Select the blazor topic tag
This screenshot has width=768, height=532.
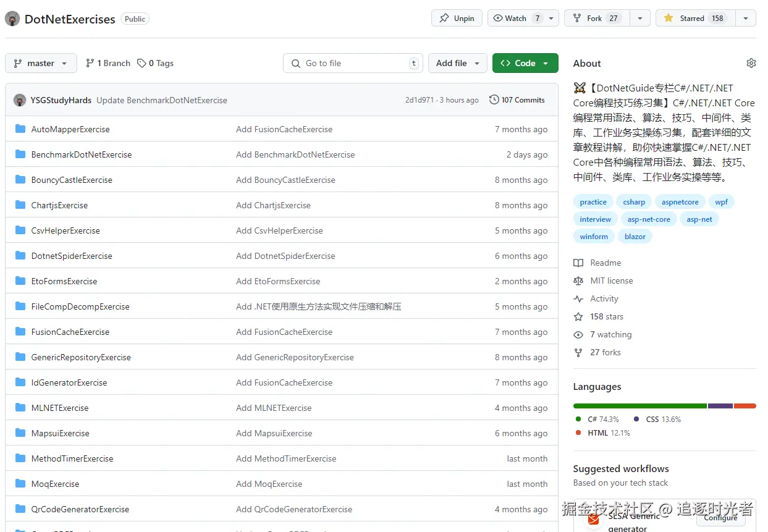coord(635,237)
